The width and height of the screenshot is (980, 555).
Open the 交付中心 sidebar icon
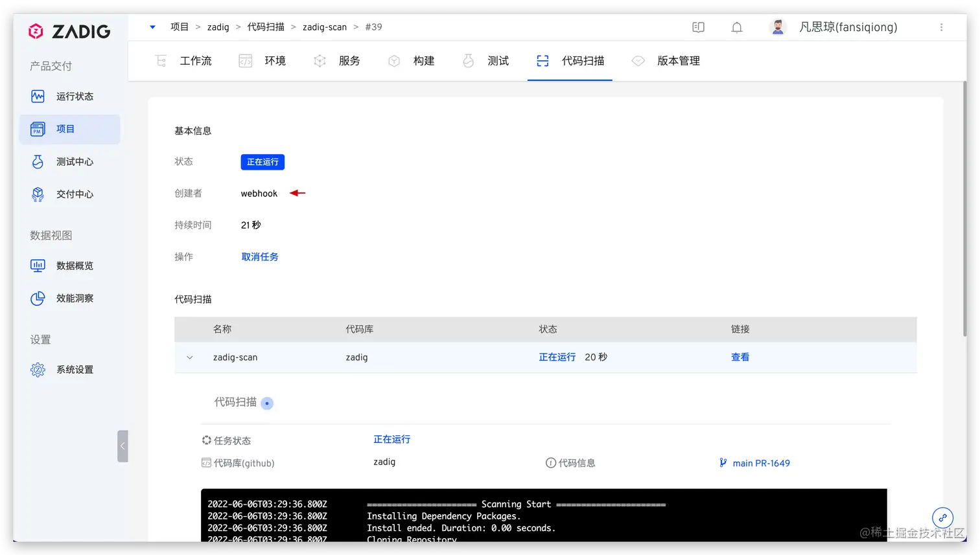click(x=38, y=194)
